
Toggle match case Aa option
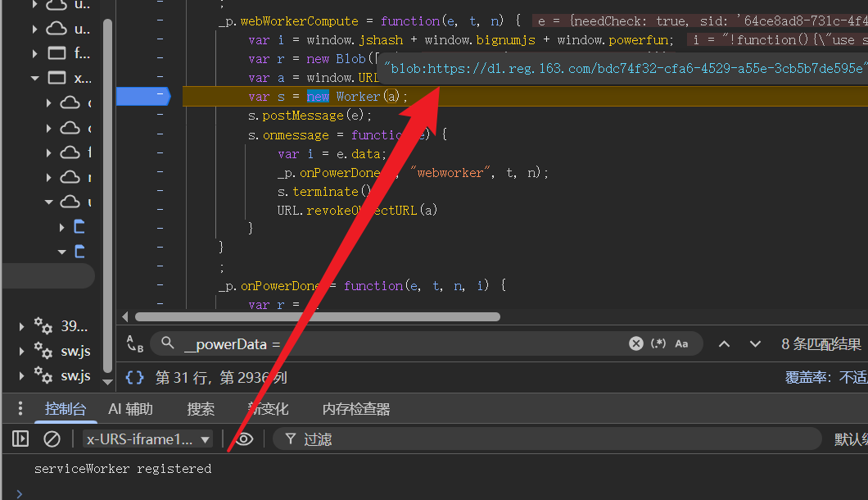[681, 343]
